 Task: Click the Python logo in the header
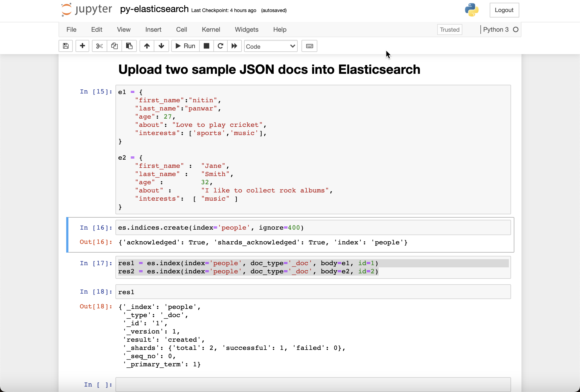pos(471,10)
